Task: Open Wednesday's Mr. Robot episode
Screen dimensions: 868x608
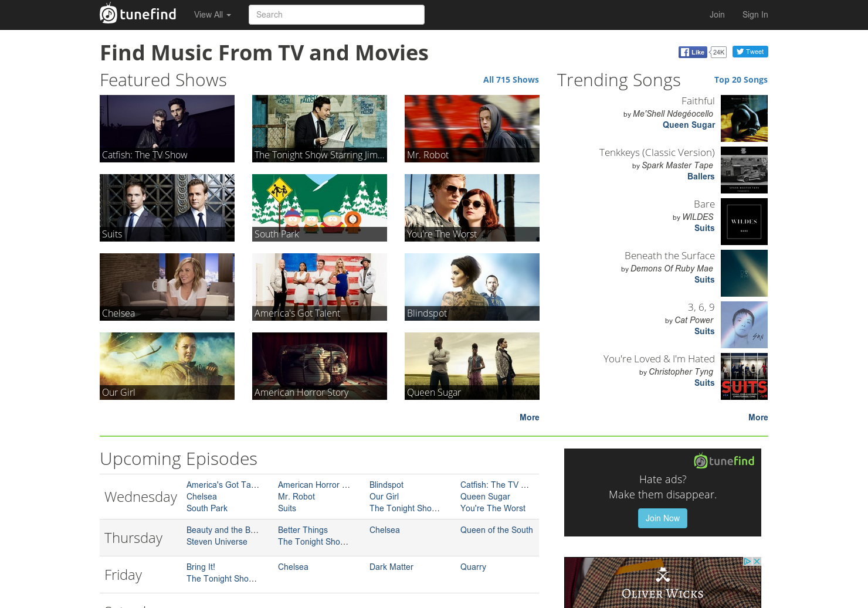Action: point(296,497)
